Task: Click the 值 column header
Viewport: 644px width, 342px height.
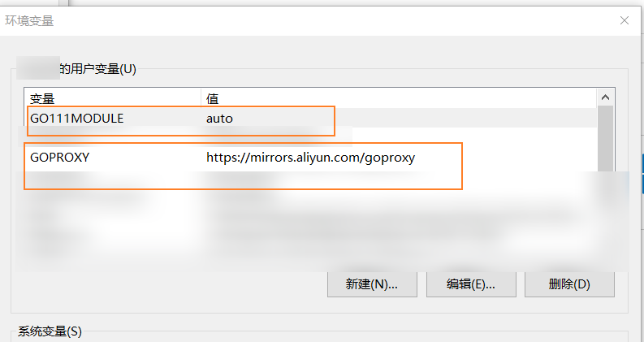Action: (x=399, y=98)
